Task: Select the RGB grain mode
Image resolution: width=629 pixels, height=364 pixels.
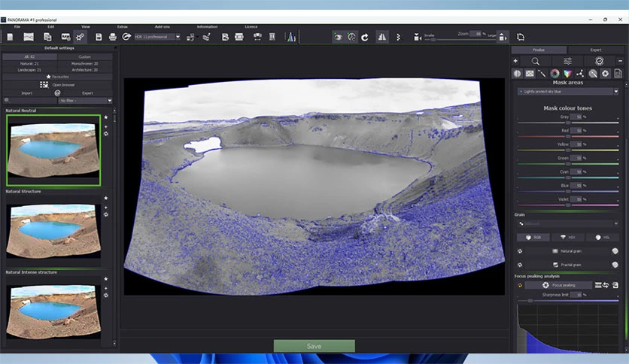Action: click(x=533, y=238)
